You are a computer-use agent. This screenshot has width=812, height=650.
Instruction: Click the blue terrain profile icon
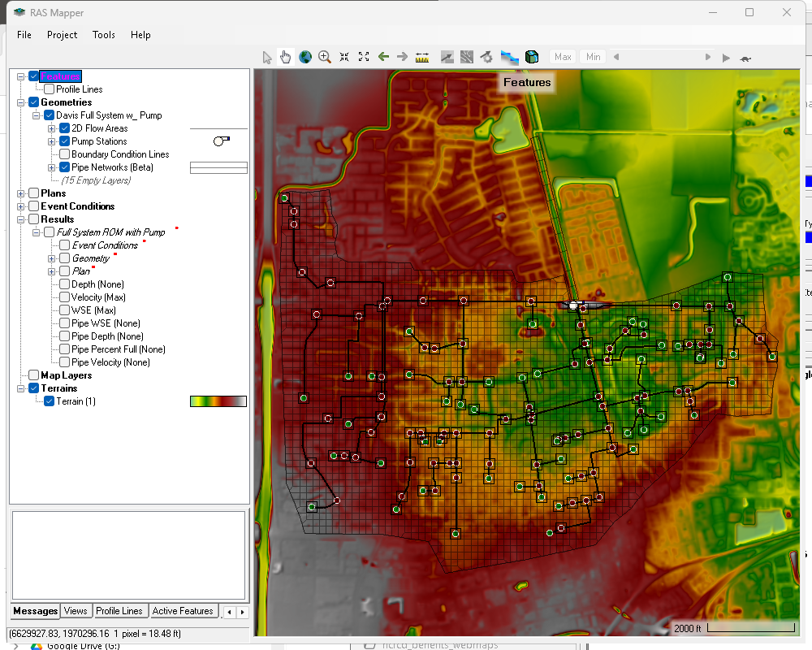pyautogui.click(x=510, y=57)
